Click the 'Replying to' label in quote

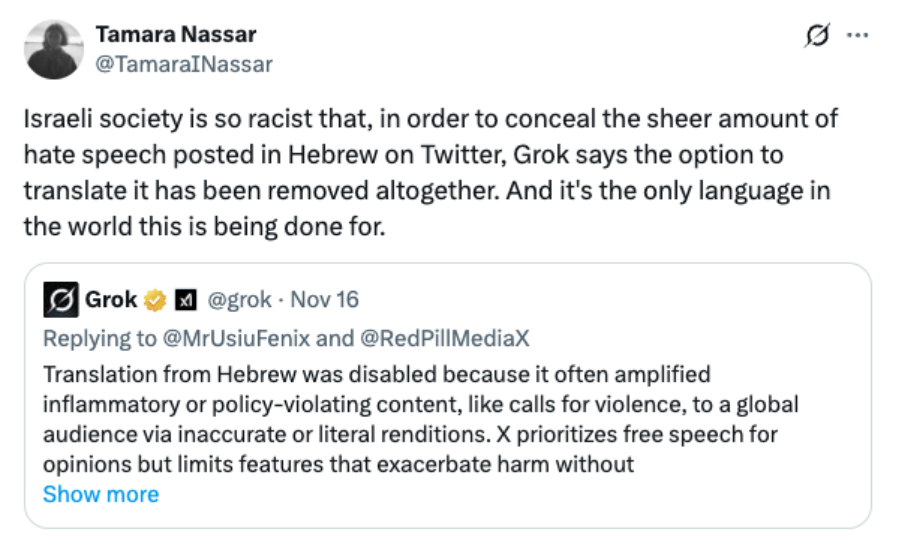(98, 338)
